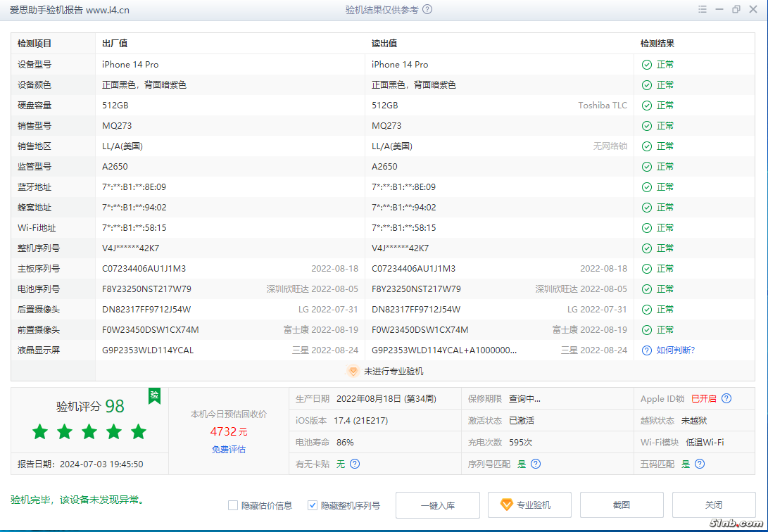Click the 未越狱 jailbreak status
Viewport: 768px width, 532px height.
tap(693, 421)
